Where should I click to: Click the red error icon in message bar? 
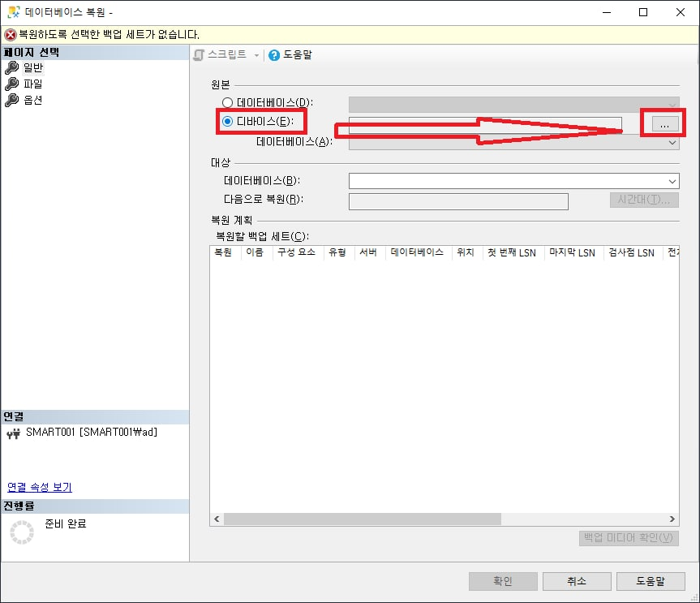11,34
